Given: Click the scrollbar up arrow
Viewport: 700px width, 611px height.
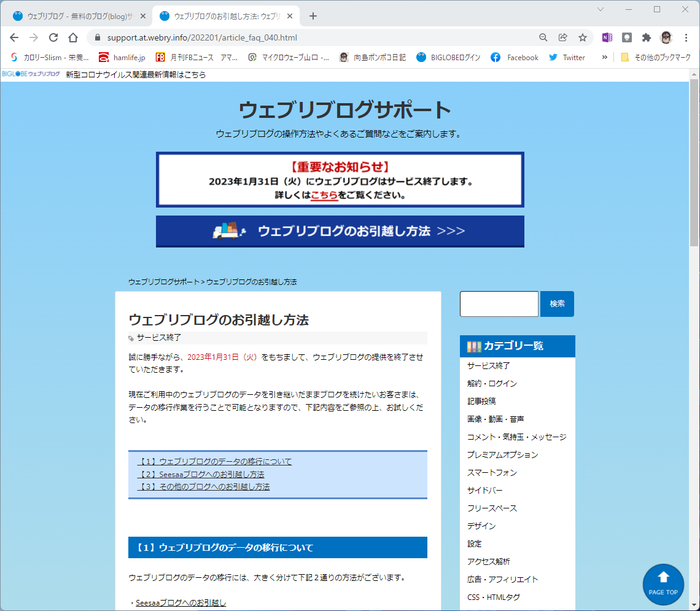Looking at the screenshot, I should 694,74.
